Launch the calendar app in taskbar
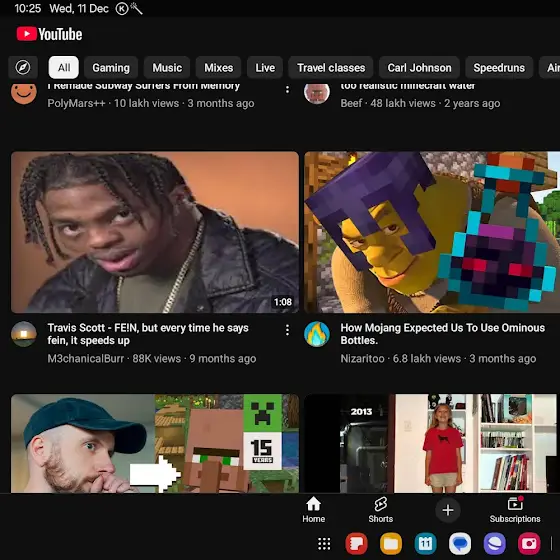The width and height of the screenshot is (560, 560). click(x=425, y=544)
